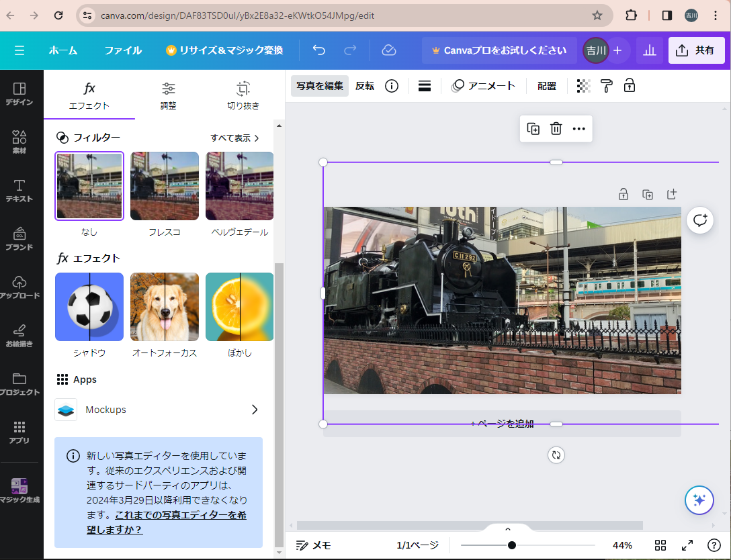Viewport: 731px width, 560px height.
Task: Click the copy style paint roller icon
Action: coord(606,86)
